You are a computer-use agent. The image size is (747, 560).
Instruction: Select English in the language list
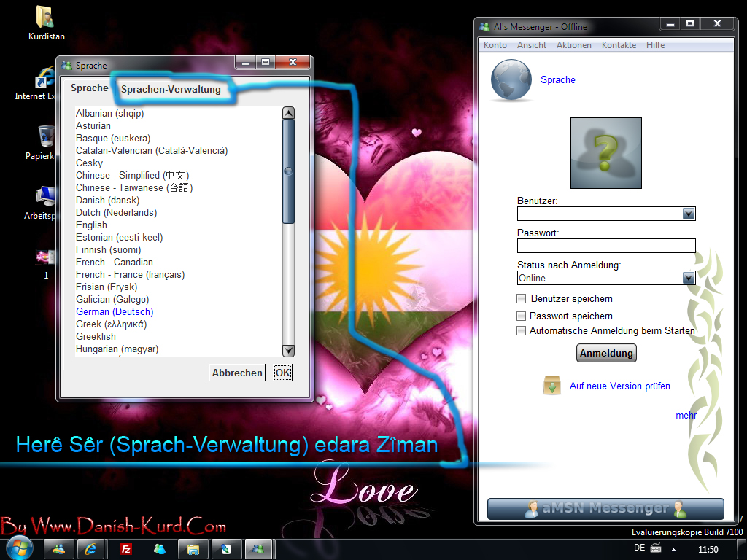91,225
